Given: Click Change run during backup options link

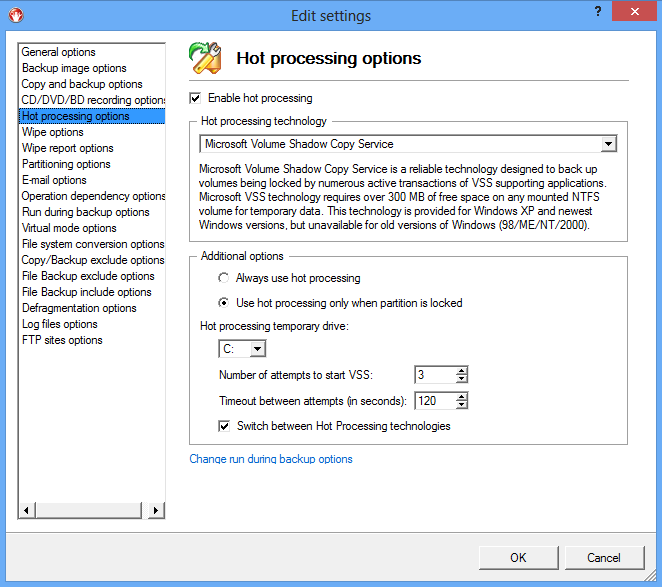Looking at the screenshot, I should tap(270, 459).
